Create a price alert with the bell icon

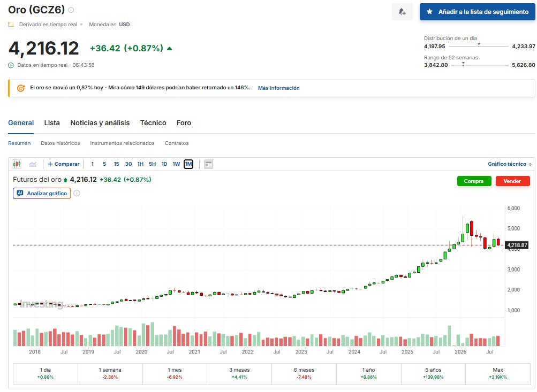(402, 12)
